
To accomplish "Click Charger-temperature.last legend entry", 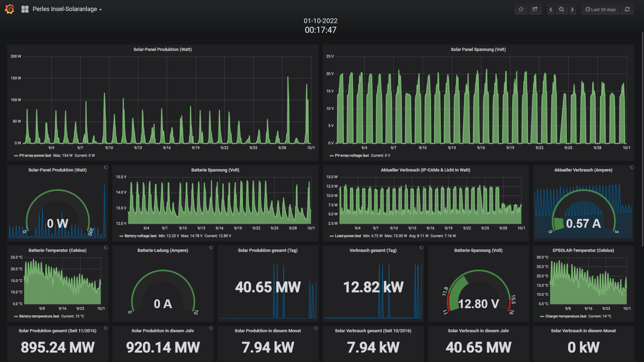I will (x=566, y=316).
